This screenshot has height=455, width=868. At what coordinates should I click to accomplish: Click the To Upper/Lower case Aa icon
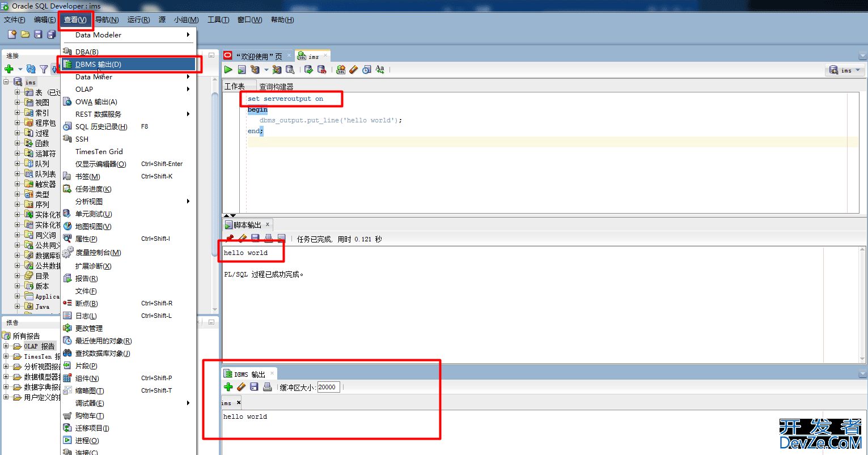point(380,69)
